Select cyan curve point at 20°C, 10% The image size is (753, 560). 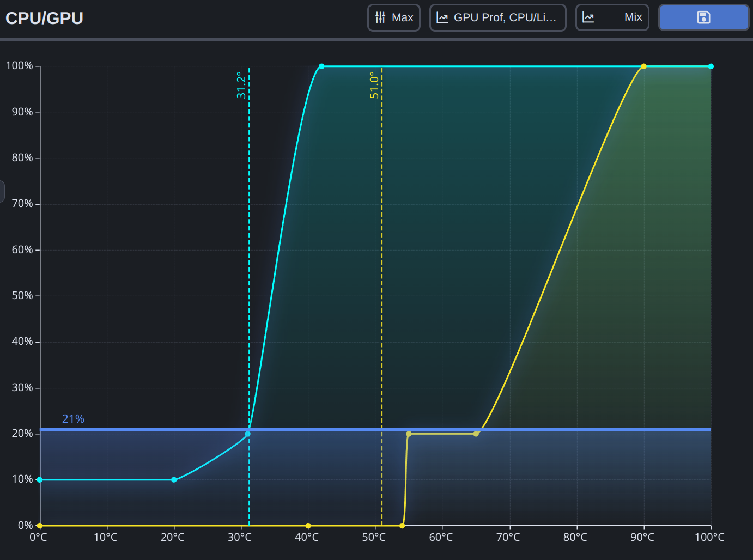[174, 480]
